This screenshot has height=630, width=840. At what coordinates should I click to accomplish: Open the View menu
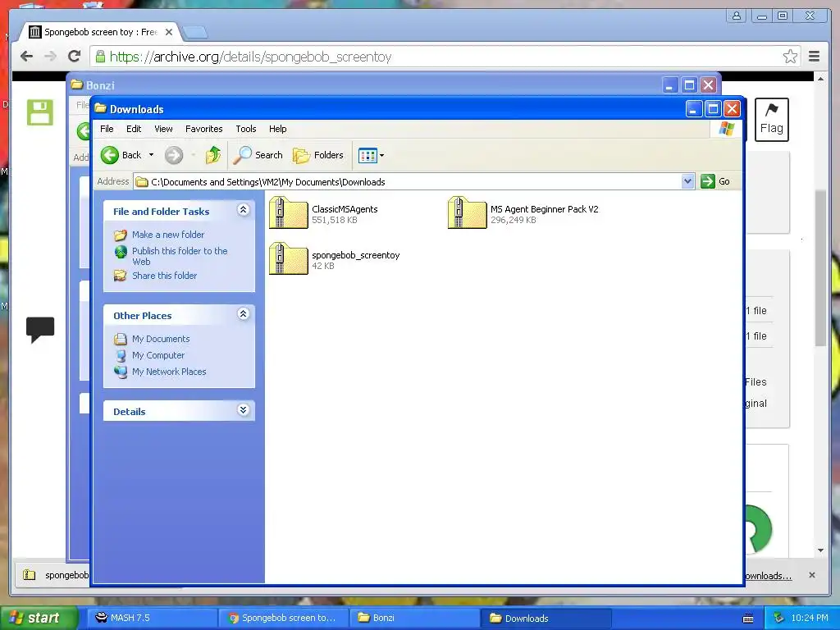163,129
